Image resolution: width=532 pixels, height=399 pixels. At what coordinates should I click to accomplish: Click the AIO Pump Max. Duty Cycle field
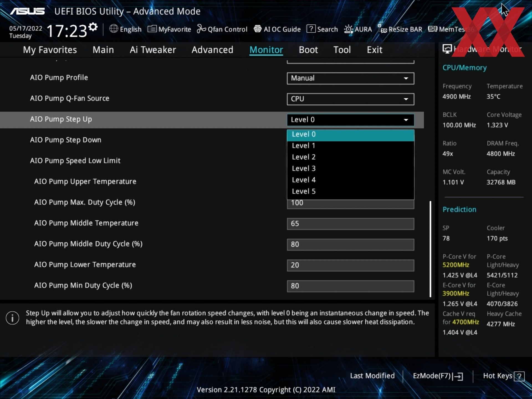click(351, 204)
